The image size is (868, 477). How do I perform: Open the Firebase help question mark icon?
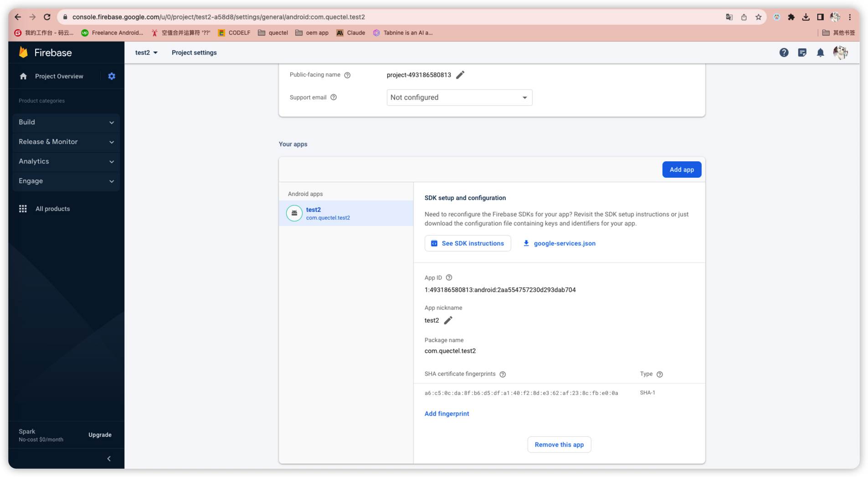784,52
